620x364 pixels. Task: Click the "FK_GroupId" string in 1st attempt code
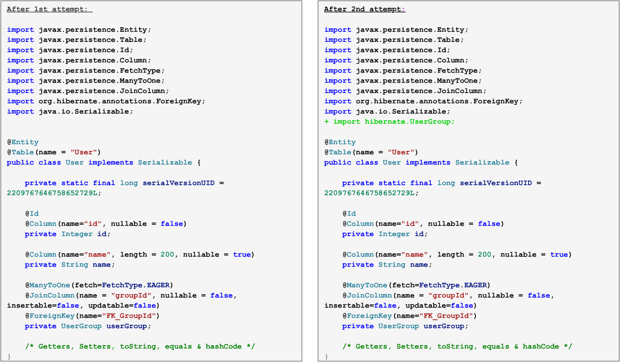(x=129, y=316)
